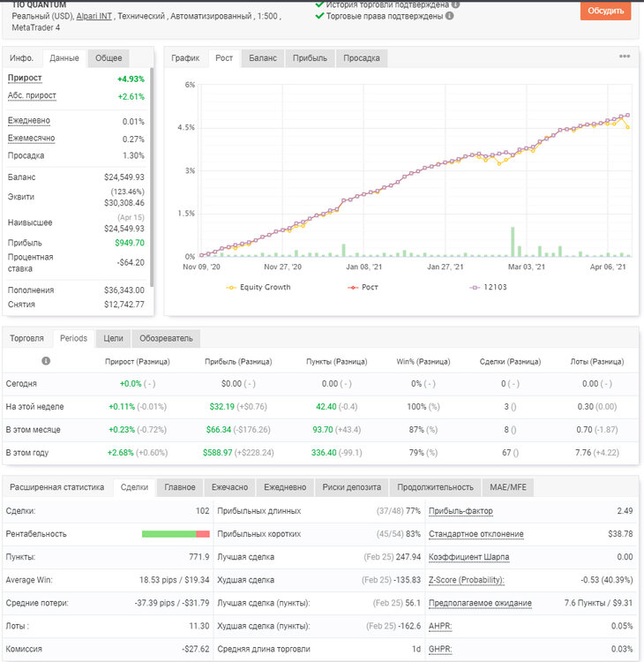
Task: Click the $36,343.00 deposits value
Action: pyautogui.click(x=124, y=290)
